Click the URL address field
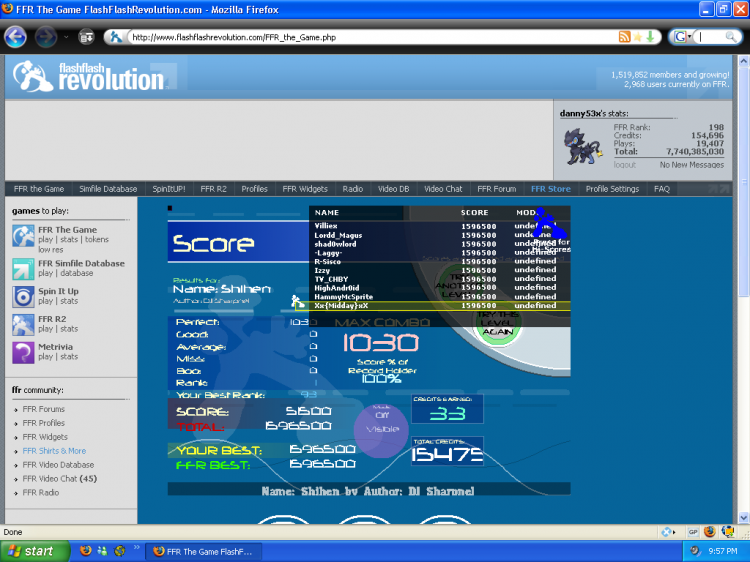Screen dimensions: 750x562 tap(371, 37)
